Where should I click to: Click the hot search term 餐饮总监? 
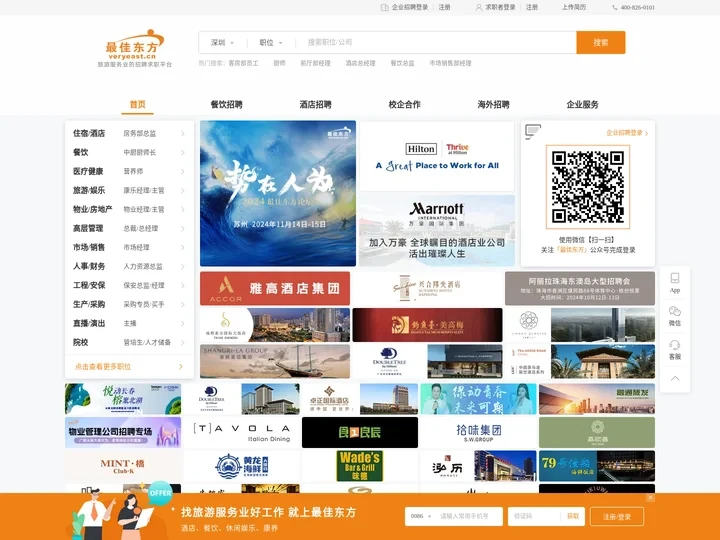click(x=402, y=63)
